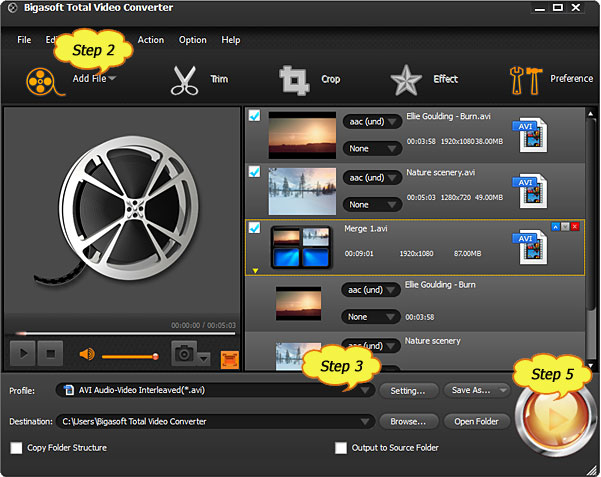Open Add File dropdown arrow
Viewport: 601px width, 477px height.
pos(112,78)
